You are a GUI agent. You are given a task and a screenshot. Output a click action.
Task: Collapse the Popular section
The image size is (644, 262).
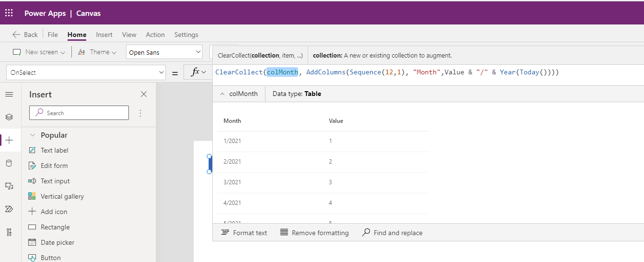33,135
